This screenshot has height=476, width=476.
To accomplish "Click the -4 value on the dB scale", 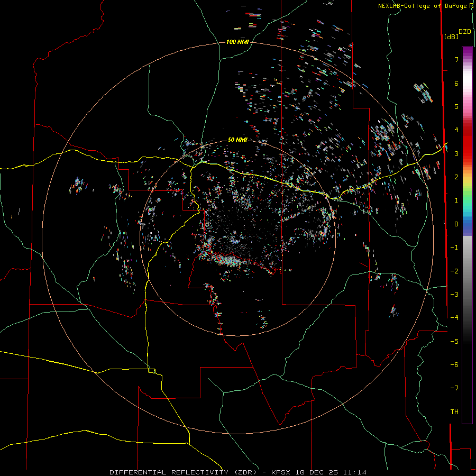I will pyautogui.click(x=454, y=318).
